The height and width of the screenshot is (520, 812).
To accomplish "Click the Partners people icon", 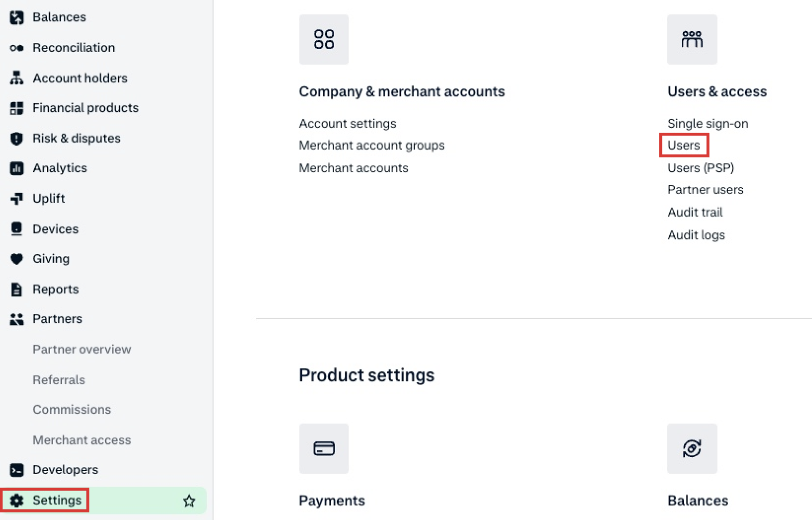I will tap(16, 319).
